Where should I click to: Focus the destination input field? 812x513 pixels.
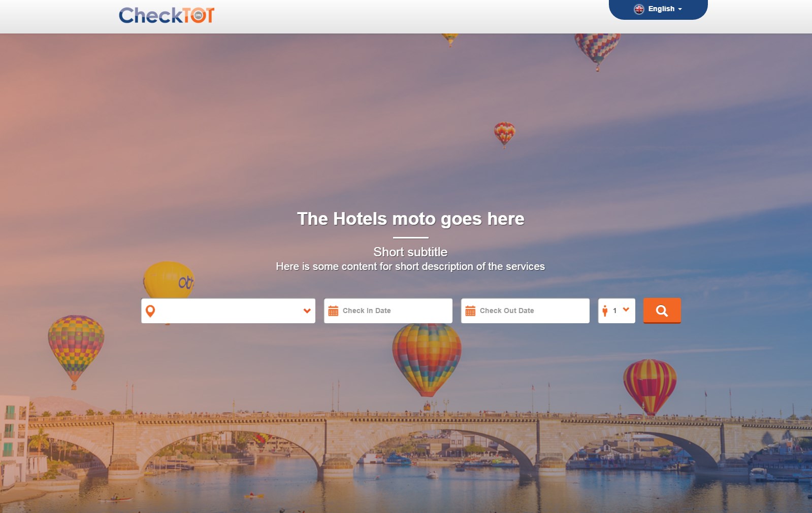[x=228, y=311]
